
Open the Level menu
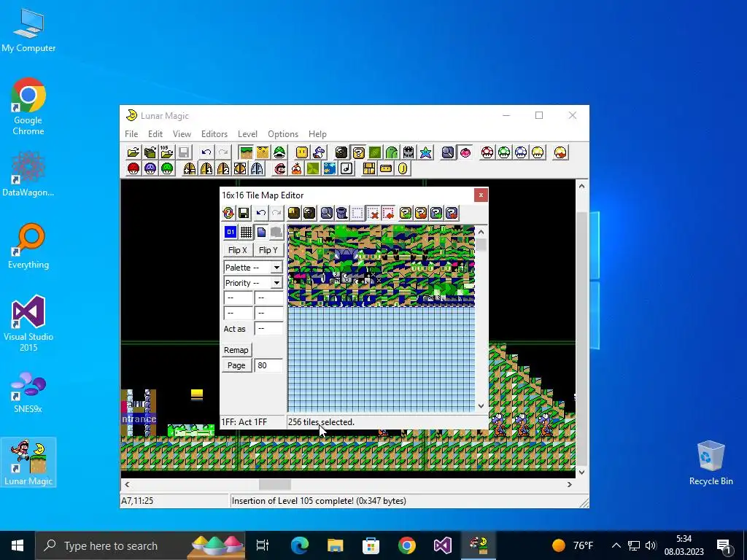(x=248, y=134)
